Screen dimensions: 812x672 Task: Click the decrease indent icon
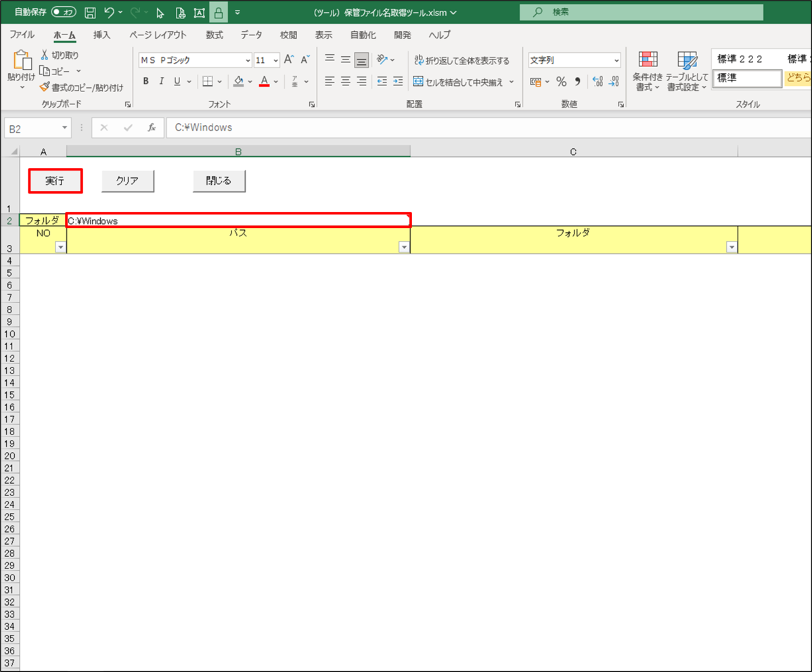tap(382, 81)
